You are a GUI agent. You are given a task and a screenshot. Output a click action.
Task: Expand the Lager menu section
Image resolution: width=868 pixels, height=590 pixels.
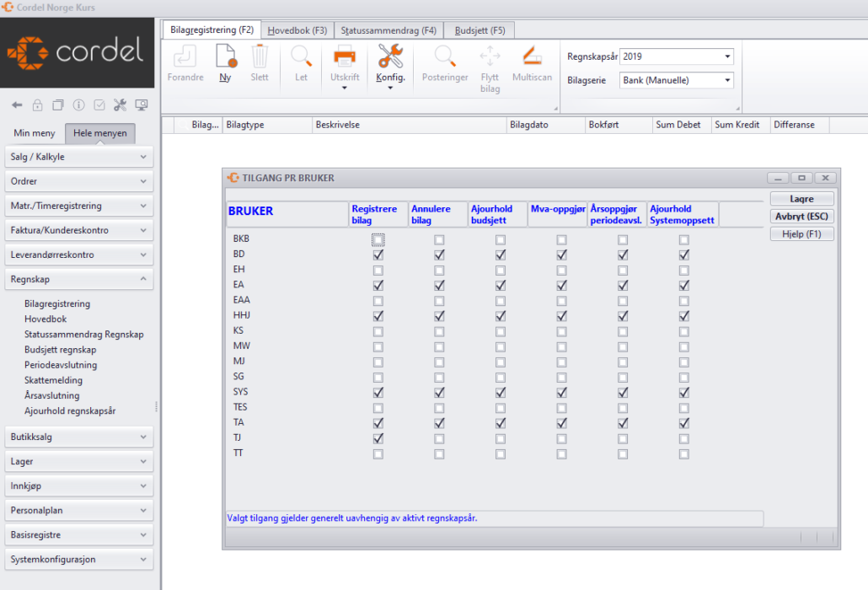coord(78,461)
